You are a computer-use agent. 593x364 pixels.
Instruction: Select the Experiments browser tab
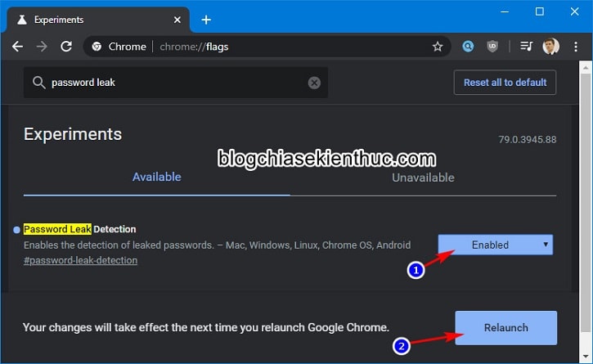click(x=98, y=20)
